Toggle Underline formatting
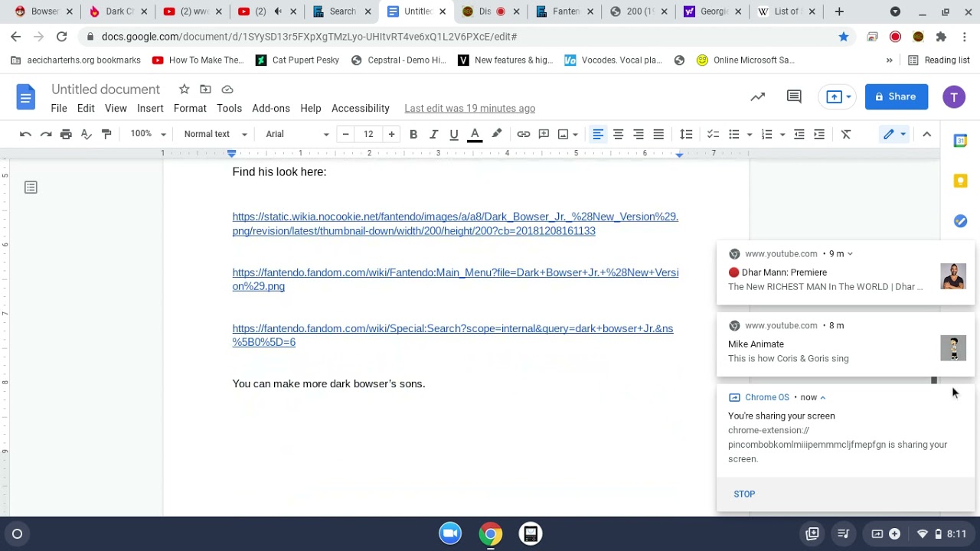The image size is (980, 551). 454,134
